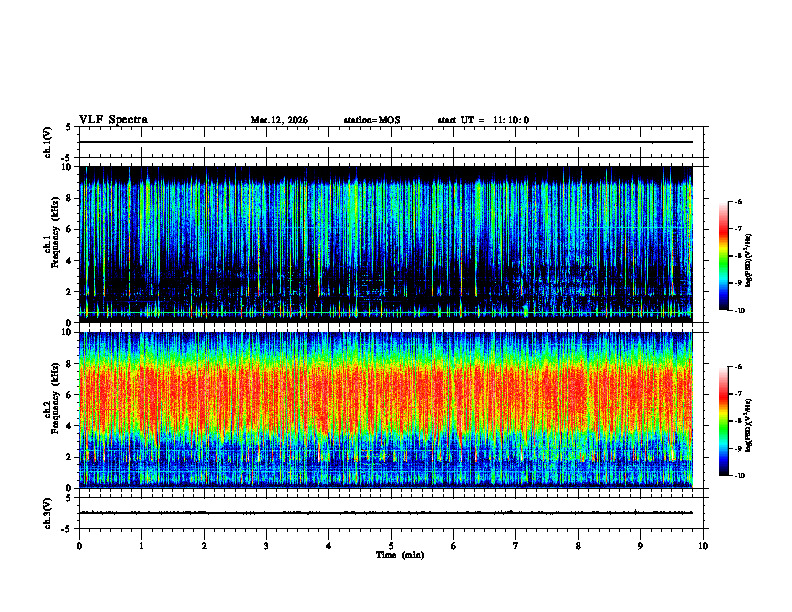Click the ch.2 color bar log(PSD) label
The width and height of the screenshot is (792, 612).
coord(750,426)
